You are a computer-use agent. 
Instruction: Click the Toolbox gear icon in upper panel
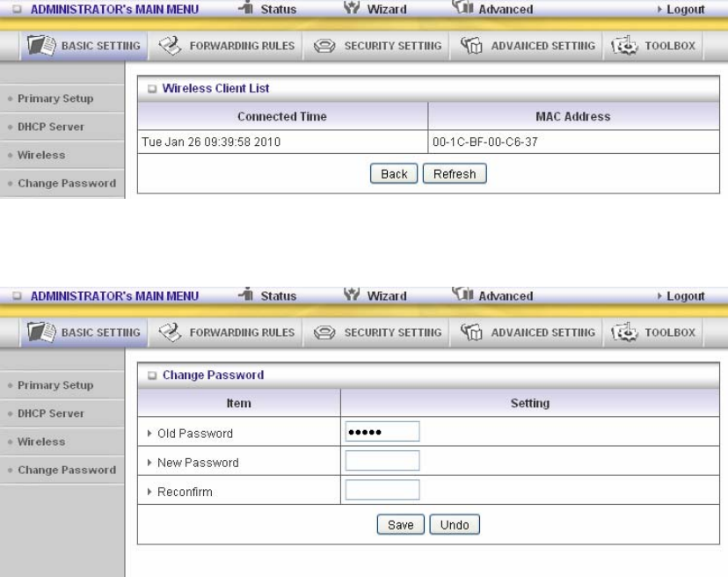pyautogui.click(x=624, y=45)
